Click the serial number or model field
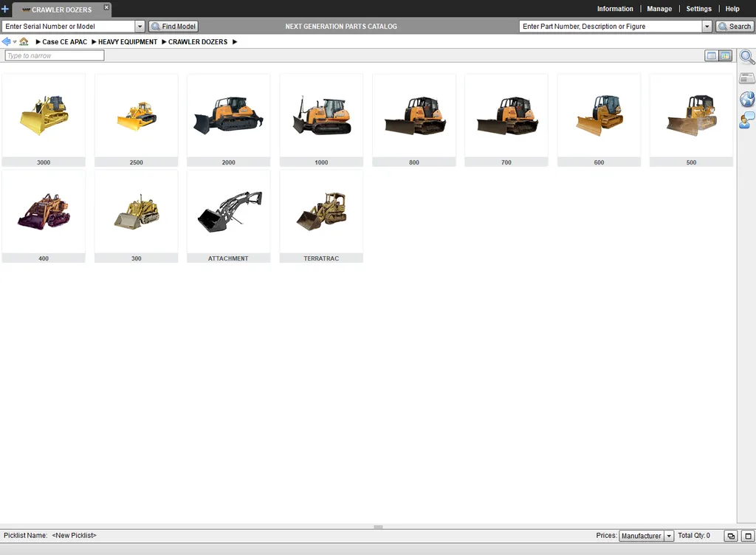Image resolution: width=756 pixels, height=555 pixels. [69, 27]
